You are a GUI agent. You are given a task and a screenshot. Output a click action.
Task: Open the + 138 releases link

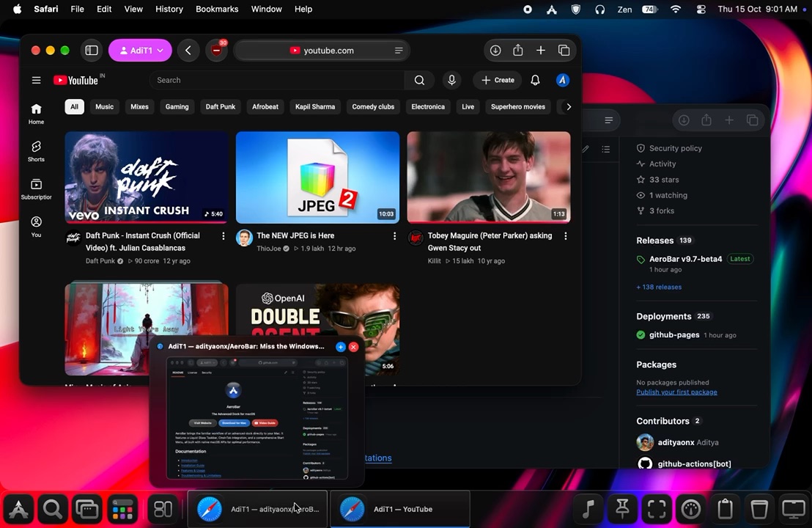coord(659,287)
